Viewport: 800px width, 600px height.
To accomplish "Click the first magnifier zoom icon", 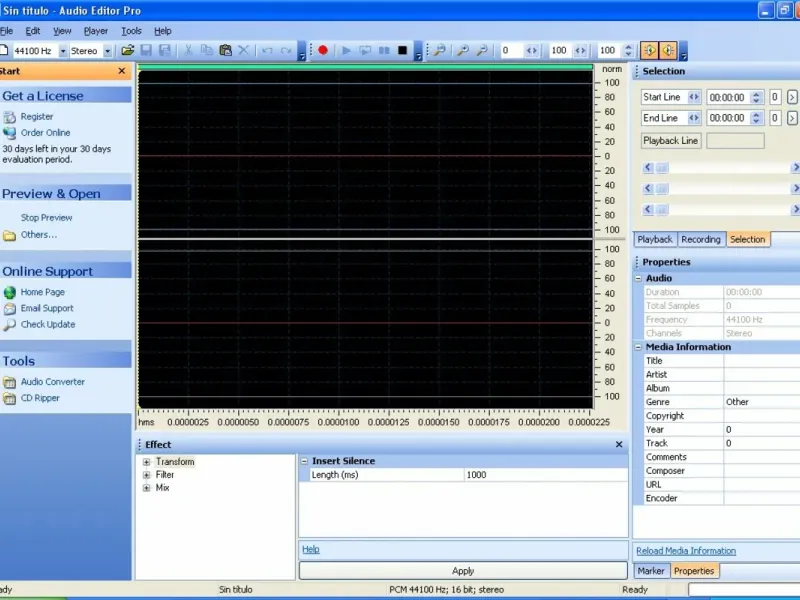I will click(x=438, y=50).
